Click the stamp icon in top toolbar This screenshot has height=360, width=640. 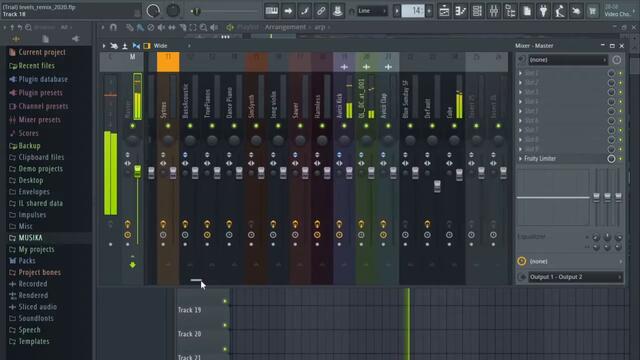(338, 11)
